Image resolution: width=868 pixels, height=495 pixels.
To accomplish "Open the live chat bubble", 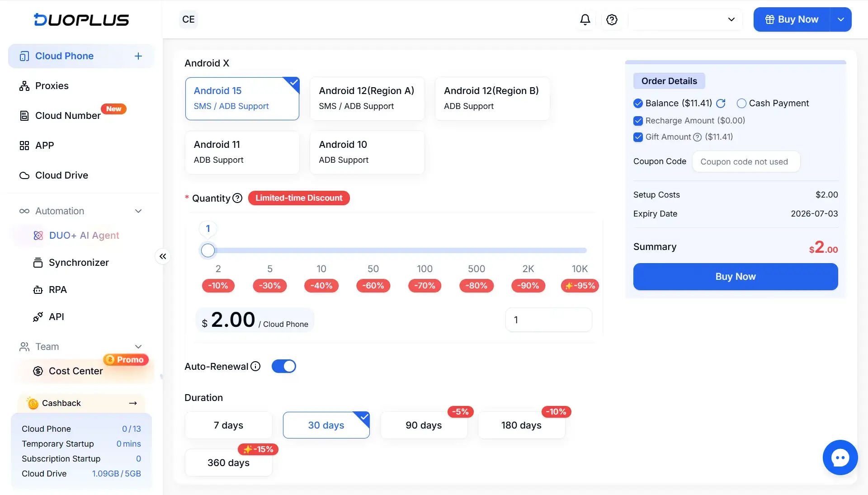I will 840,457.
